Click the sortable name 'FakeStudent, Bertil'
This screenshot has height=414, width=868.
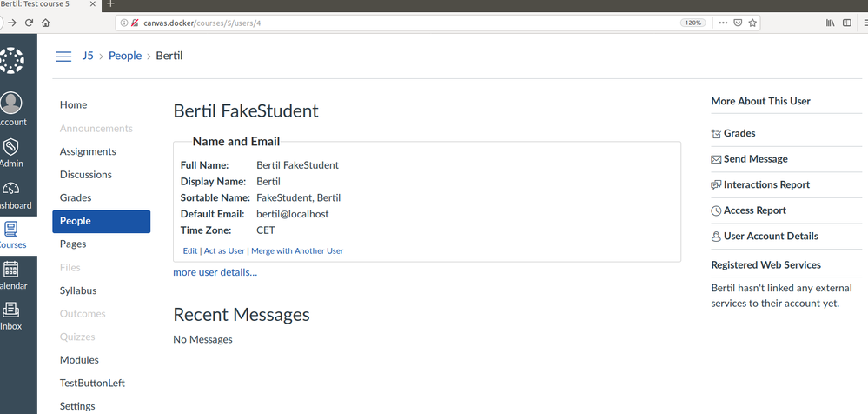(x=298, y=197)
